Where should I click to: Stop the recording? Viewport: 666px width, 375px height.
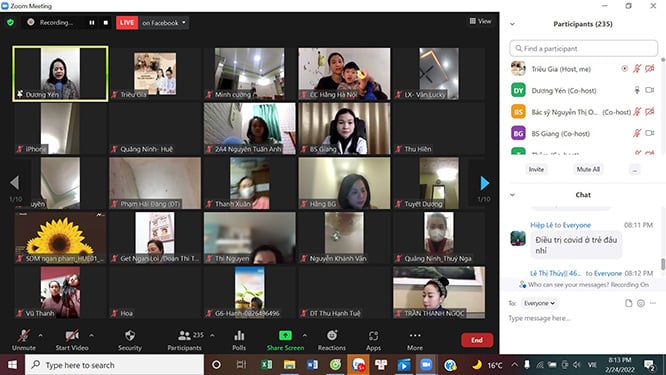point(106,23)
